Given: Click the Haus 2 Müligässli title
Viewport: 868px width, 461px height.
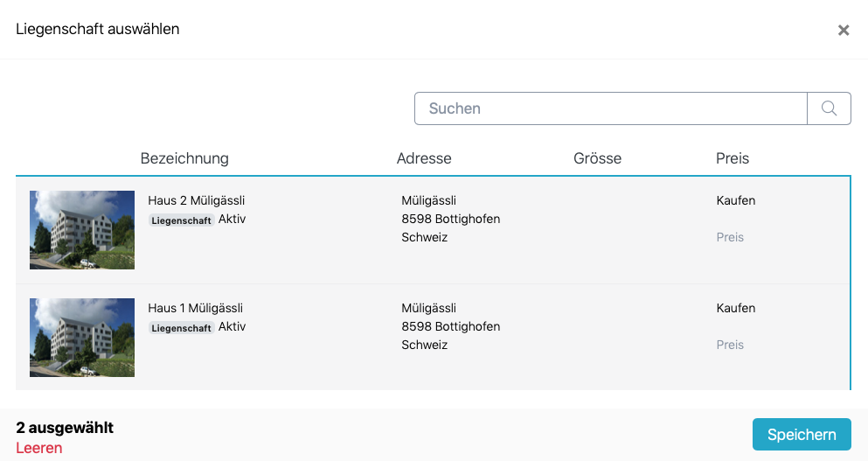Looking at the screenshot, I should pyautogui.click(x=196, y=200).
